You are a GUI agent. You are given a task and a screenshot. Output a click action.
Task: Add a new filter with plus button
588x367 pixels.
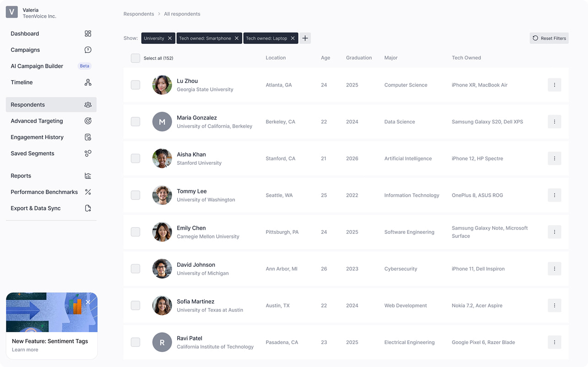305,38
